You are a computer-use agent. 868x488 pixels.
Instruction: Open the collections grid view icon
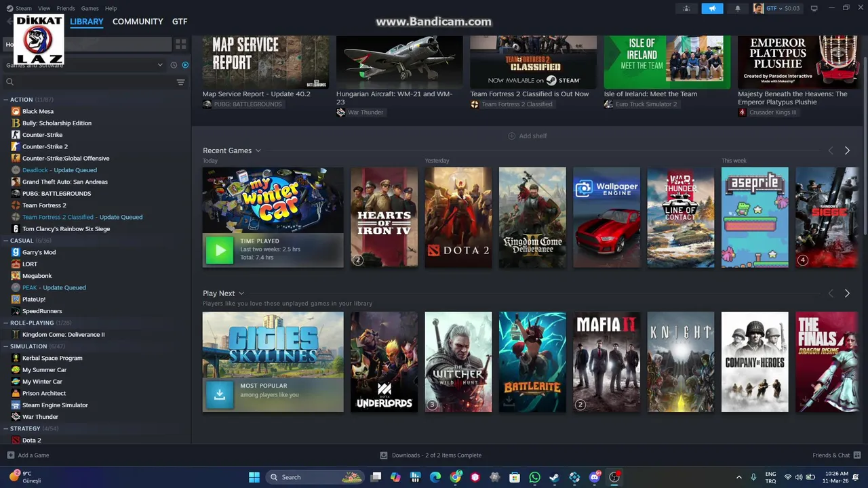[180, 44]
